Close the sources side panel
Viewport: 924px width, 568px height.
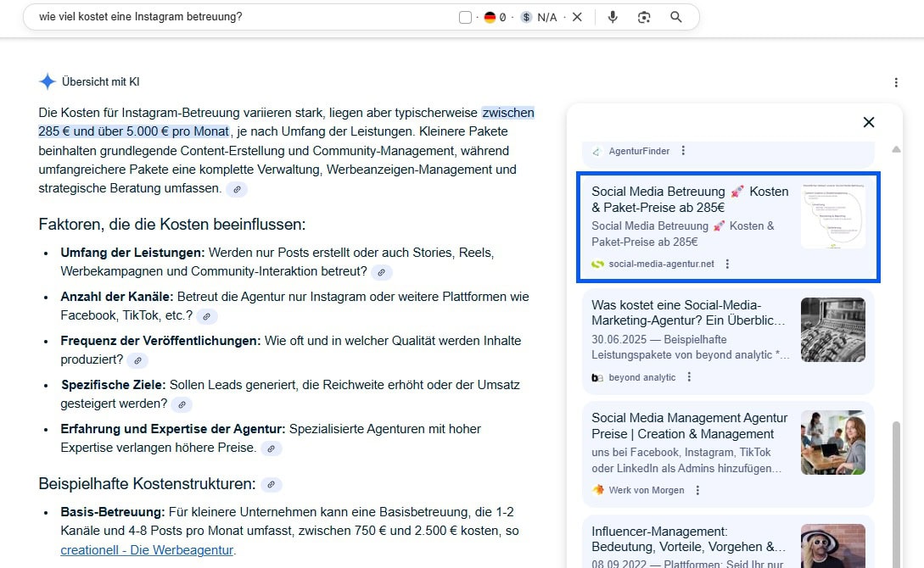click(868, 121)
